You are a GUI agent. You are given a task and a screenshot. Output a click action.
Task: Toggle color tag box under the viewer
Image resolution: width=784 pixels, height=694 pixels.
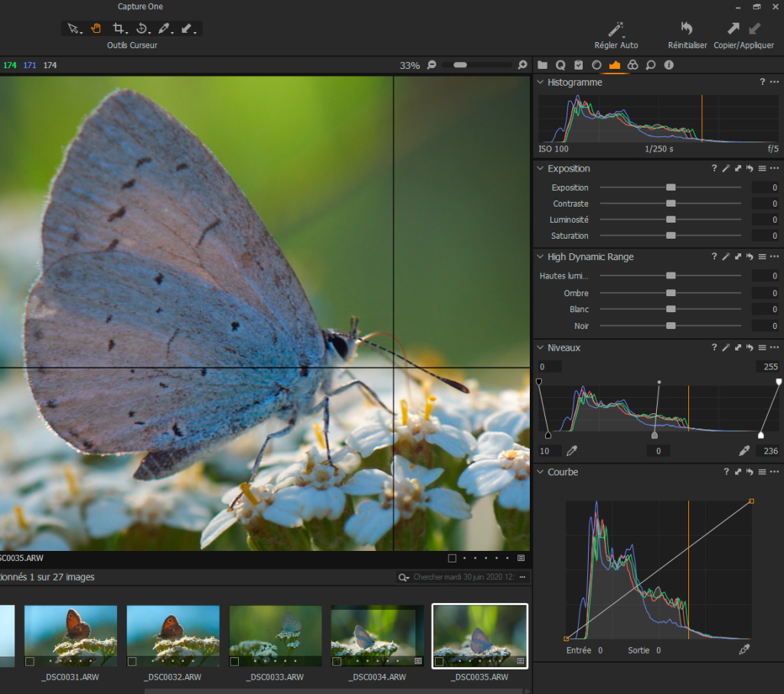[452, 558]
